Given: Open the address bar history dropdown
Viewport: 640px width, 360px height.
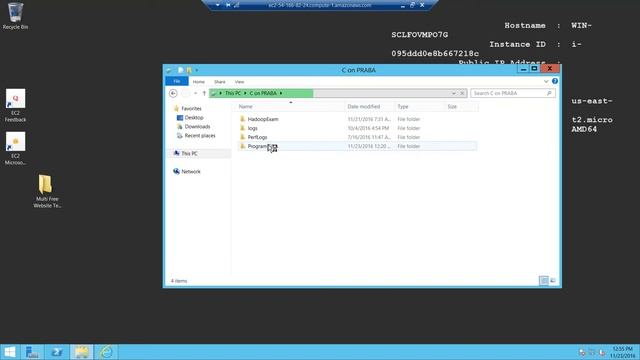Looking at the screenshot, I should point(453,93).
